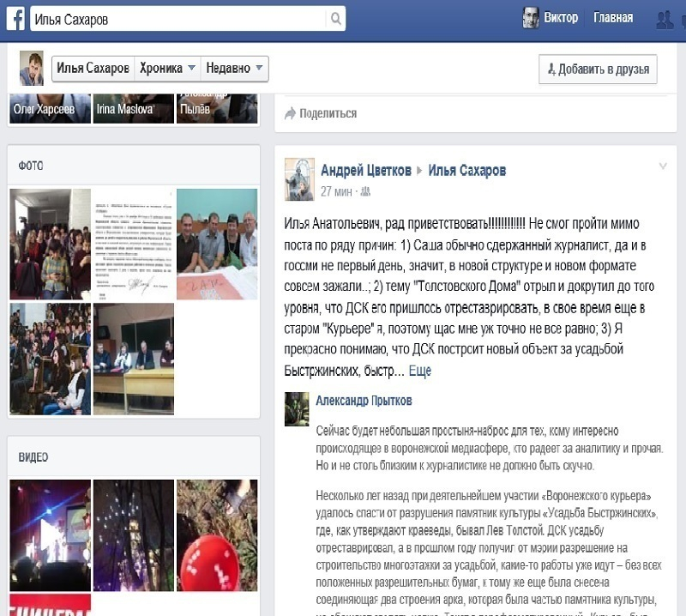Expand the Хроника dropdown

168,69
